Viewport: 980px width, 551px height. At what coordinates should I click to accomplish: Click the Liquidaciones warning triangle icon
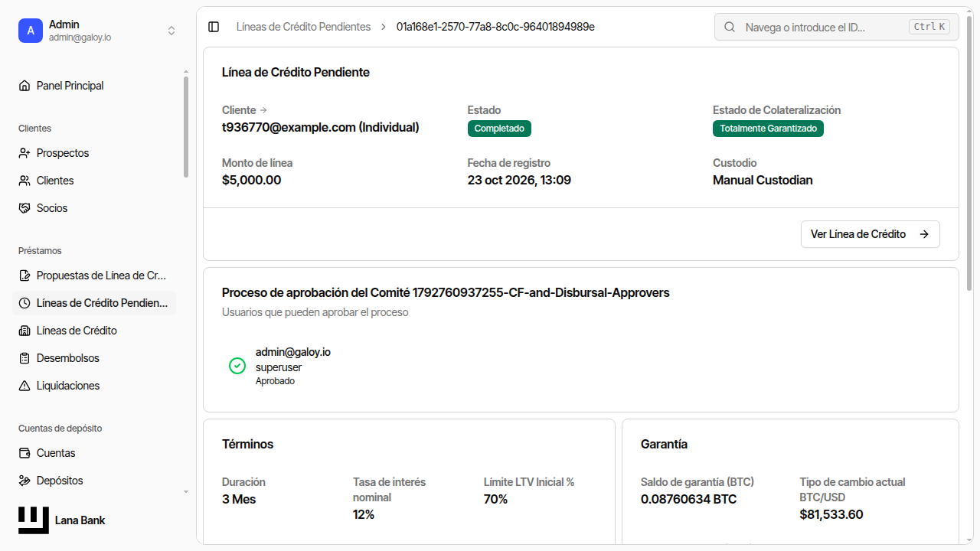click(x=24, y=386)
